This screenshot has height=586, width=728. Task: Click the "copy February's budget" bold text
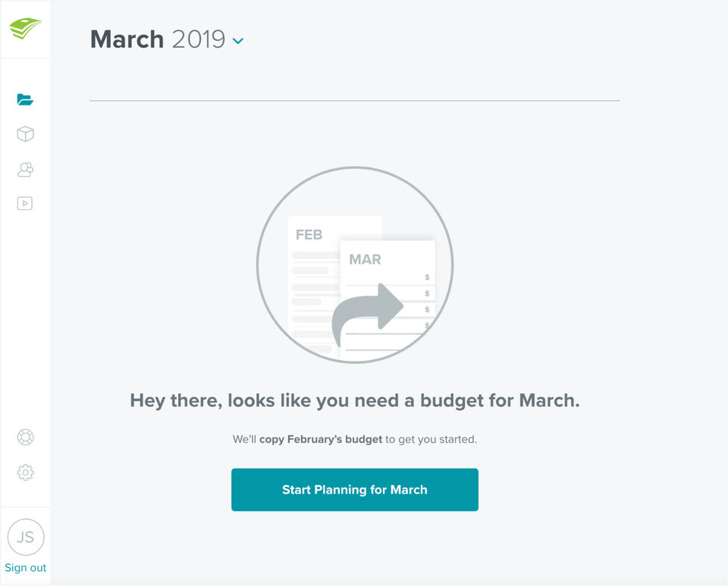[320, 440]
